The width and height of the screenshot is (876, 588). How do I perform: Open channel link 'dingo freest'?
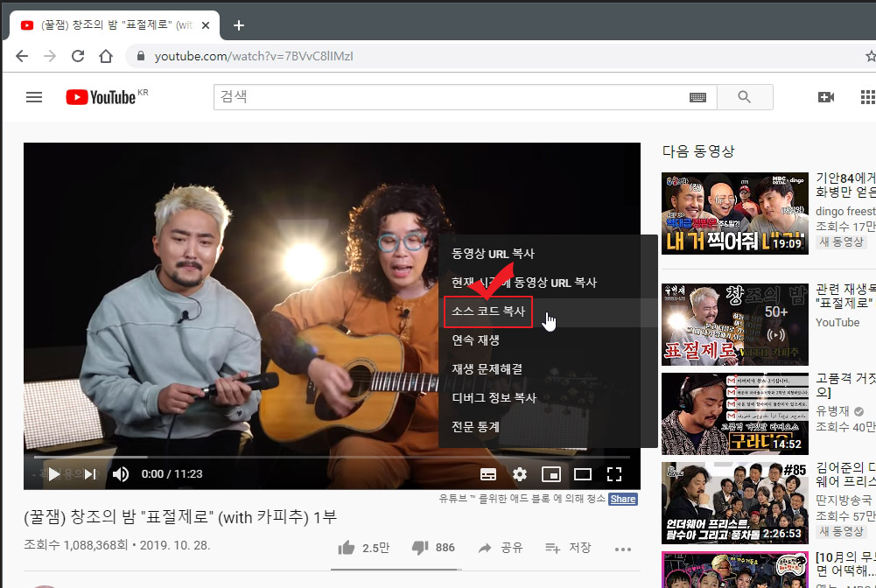(x=845, y=211)
